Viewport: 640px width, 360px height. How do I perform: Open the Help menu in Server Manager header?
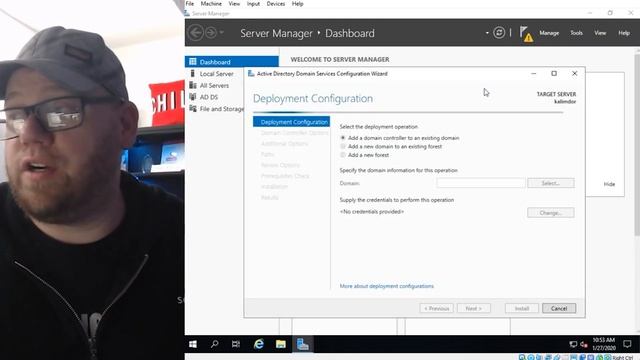tap(624, 33)
